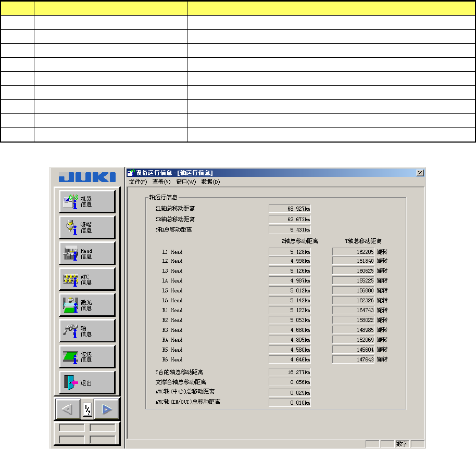Open the 吸嘴信息 (nozzle info) panel

tap(87, 227)
